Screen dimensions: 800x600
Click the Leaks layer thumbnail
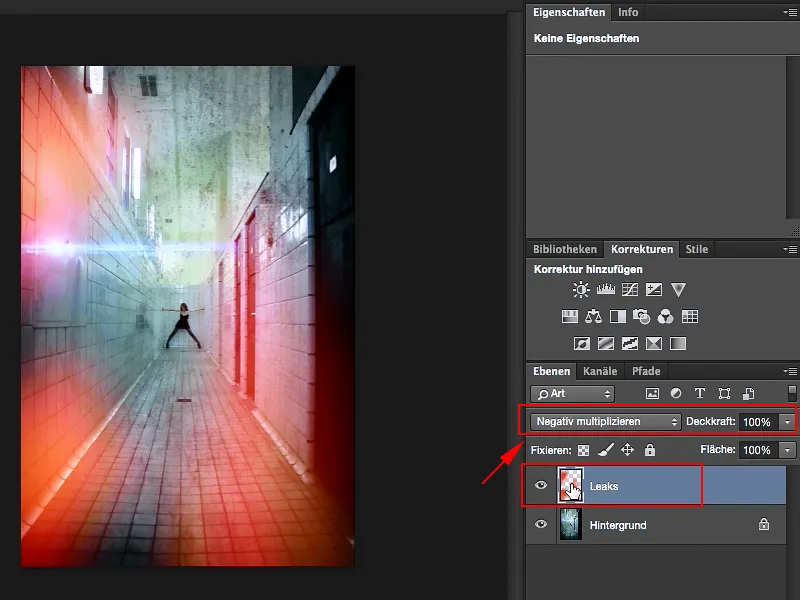tap(570, 485)
